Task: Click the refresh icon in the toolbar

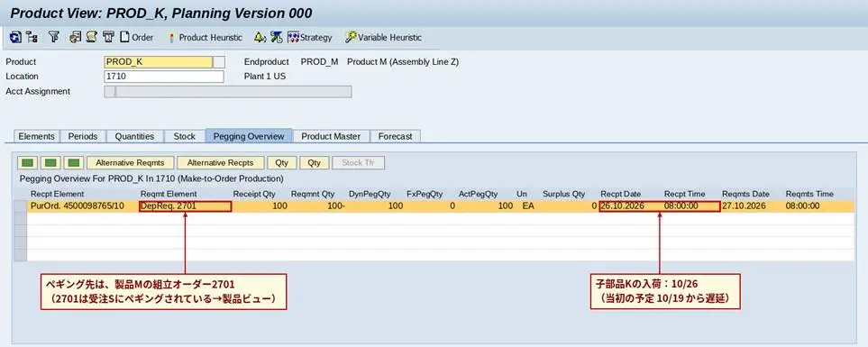Action: (16, 37)
